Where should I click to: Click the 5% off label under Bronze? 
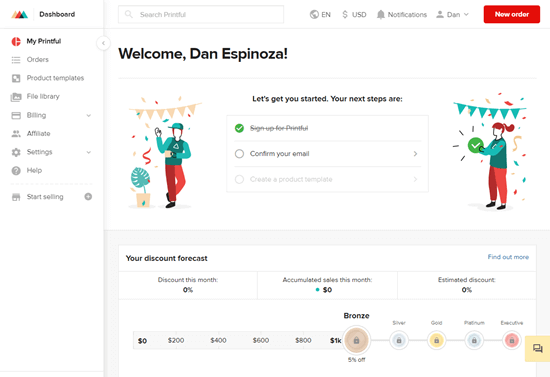point(356,360)
